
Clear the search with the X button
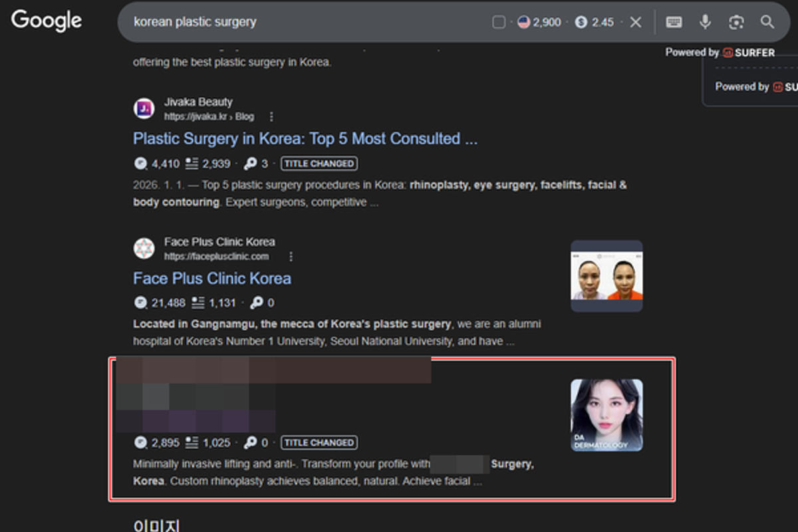point(636,23)
